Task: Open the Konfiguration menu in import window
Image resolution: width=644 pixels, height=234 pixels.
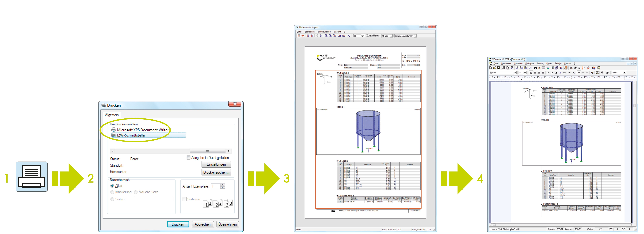Action: [324, 32]
